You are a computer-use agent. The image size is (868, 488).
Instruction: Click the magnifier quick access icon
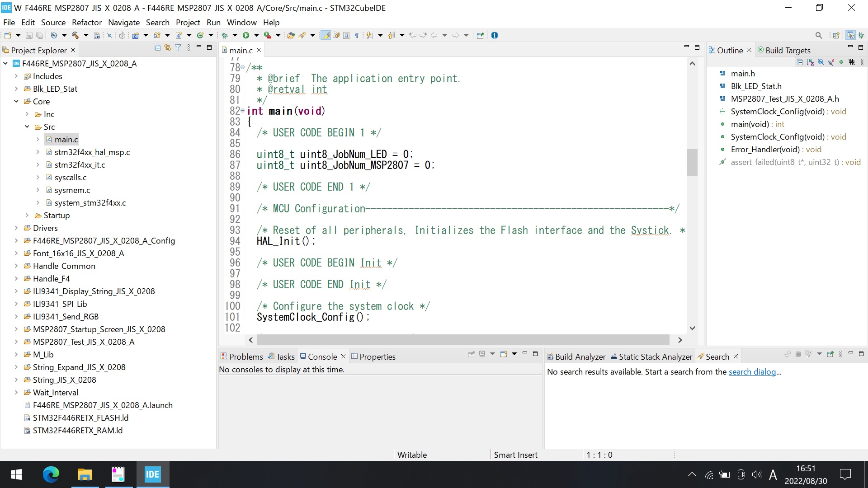click(x=819, y=35)
